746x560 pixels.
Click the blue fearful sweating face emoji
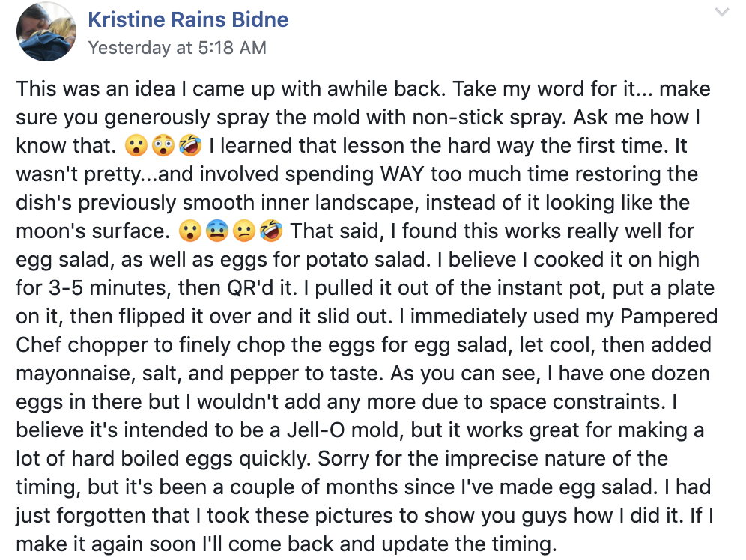(217, 231)
